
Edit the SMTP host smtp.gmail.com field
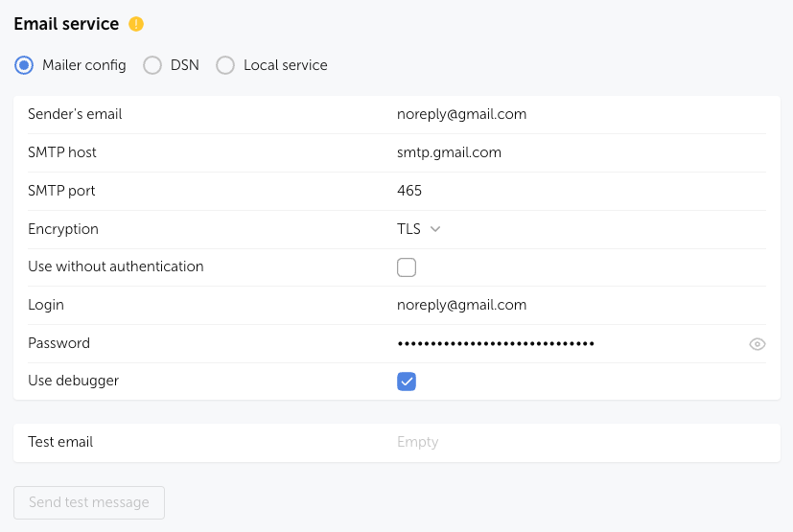pos(449,152)
